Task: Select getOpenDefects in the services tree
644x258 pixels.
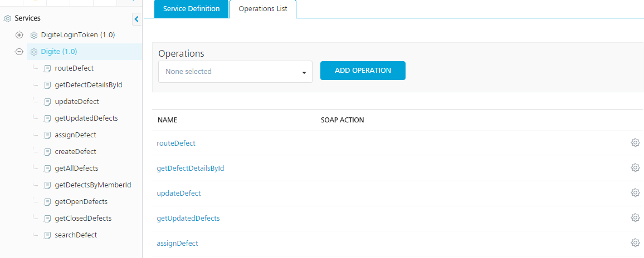Action: click(x=81, y=202)
